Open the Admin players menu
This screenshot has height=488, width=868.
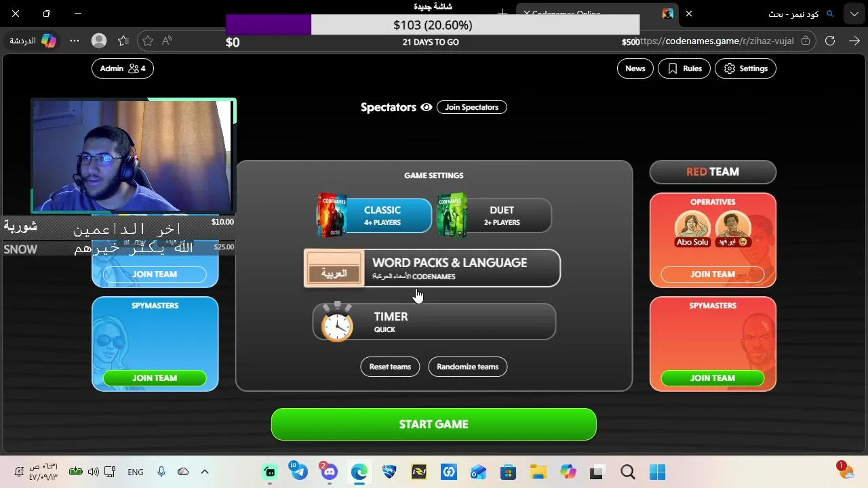[123, 68]
